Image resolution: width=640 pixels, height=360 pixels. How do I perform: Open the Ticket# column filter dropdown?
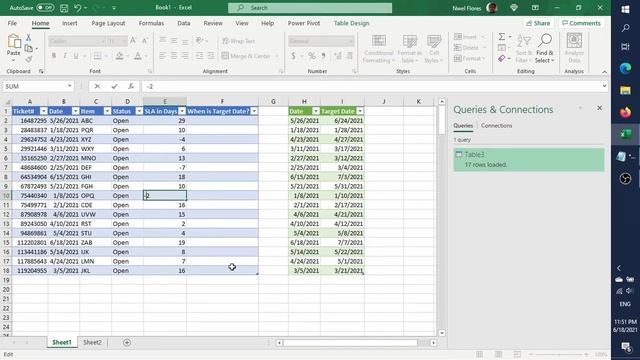pos(43,111)
